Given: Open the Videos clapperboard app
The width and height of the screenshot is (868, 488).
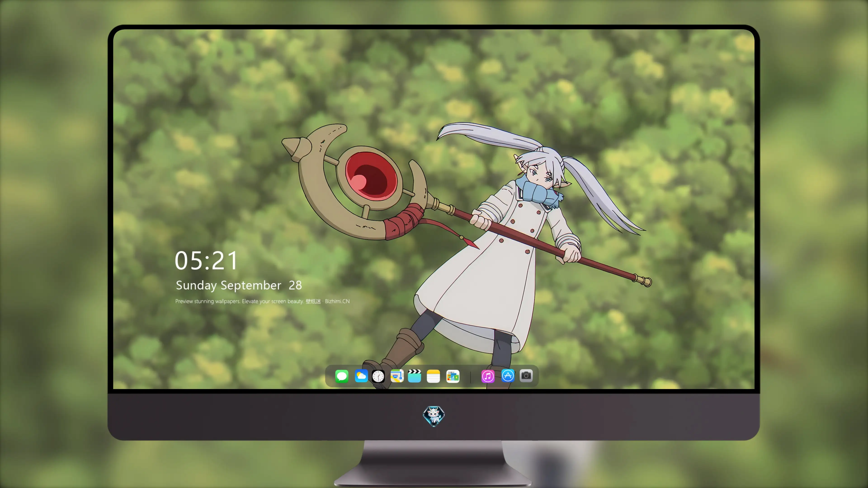Looking at the screenshot, I should point(415,376).
